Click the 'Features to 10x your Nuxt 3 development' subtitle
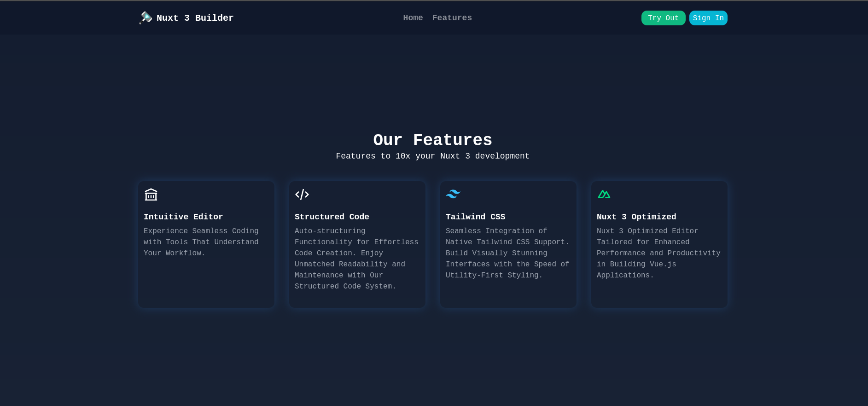 433,156
